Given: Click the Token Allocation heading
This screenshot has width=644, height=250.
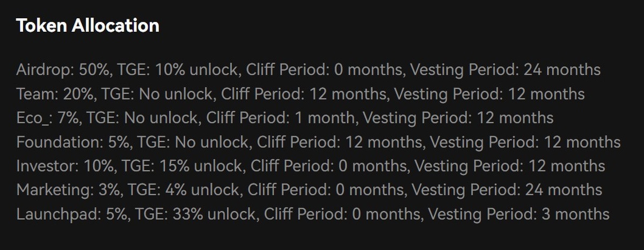Looking at the screenshot, I should point(87,26).
